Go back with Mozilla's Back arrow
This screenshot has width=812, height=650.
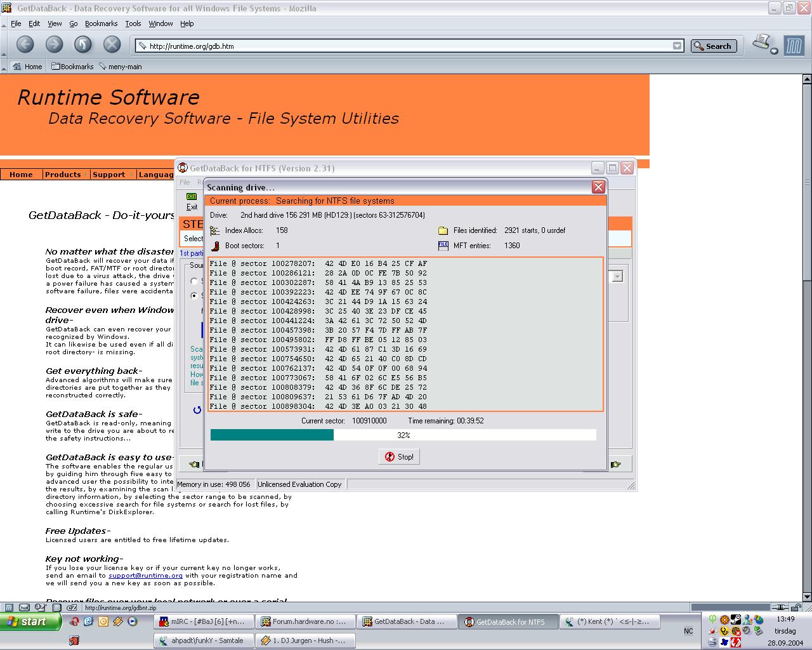[x=25, y=44]
